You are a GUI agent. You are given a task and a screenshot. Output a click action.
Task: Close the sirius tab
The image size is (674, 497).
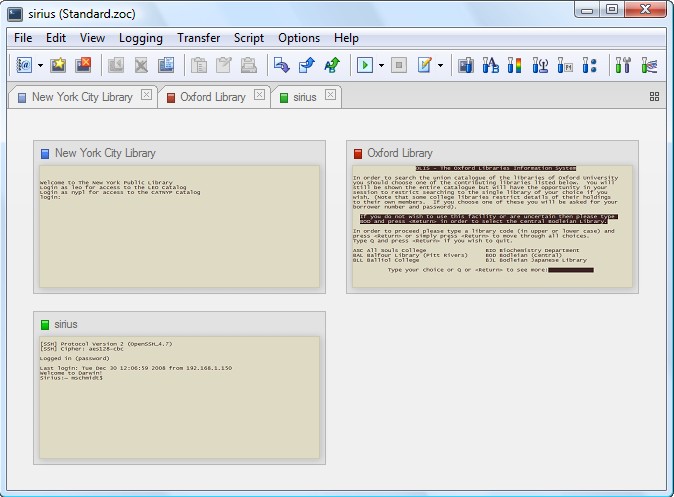tap(330, 95)
